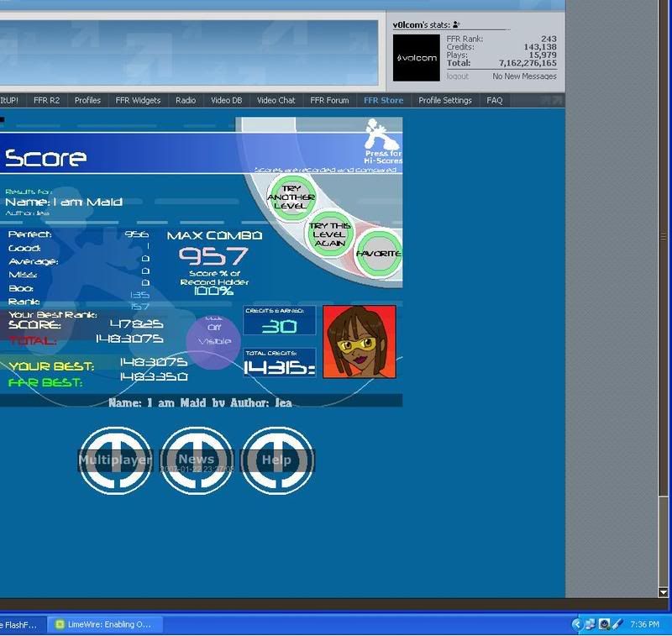Click the pen-shaped tray icon
Image resolution: width=672 pixels, height=636 pixels.
point(617,624)
